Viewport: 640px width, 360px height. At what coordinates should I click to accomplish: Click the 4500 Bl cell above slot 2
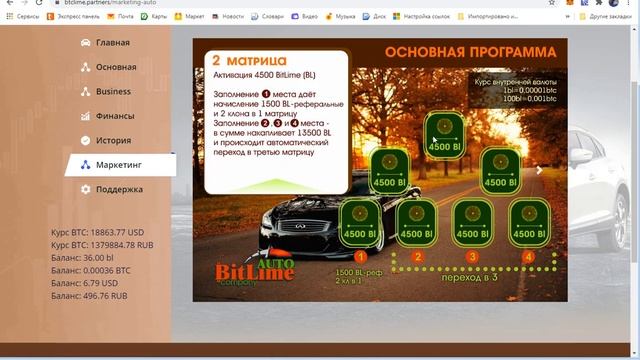point(416,223)
